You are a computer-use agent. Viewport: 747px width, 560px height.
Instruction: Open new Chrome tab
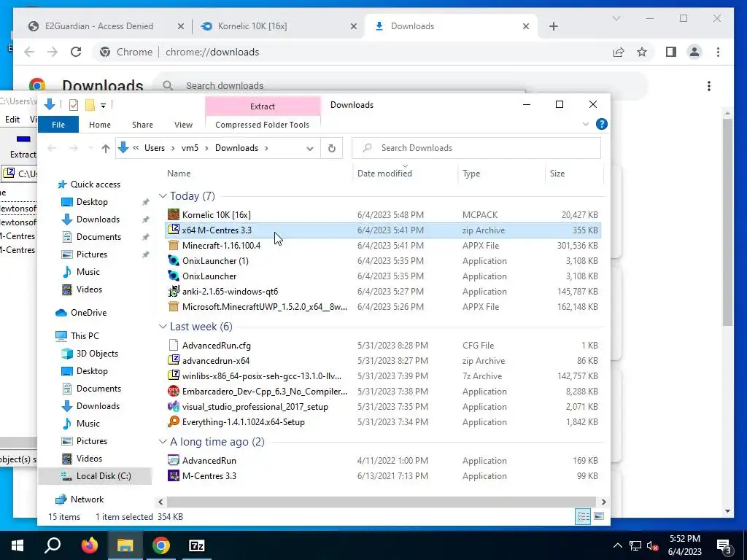pyautogui.click(x=553, y=26)
